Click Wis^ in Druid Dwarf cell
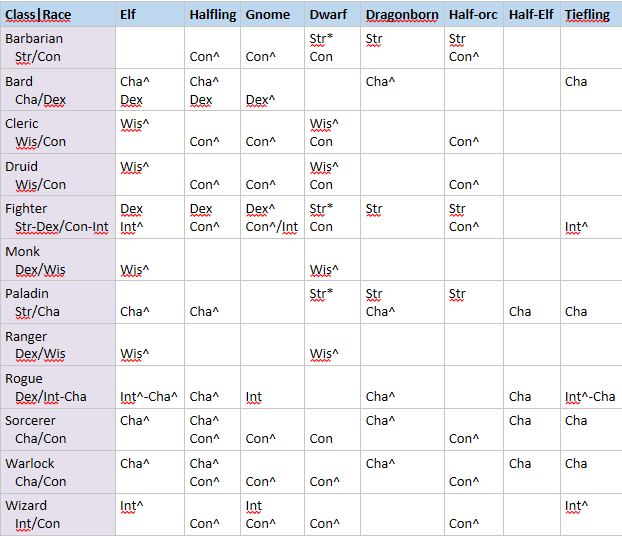 tap(324, 167)
